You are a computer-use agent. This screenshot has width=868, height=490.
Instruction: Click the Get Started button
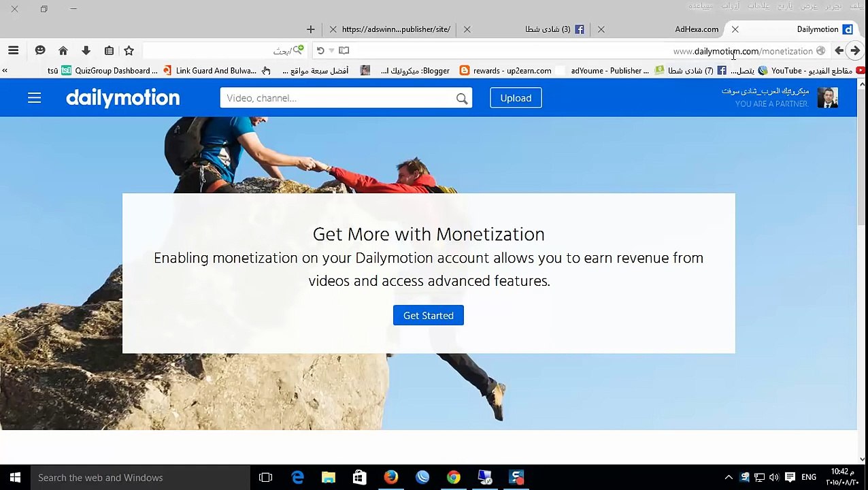(x=429, y=315)
